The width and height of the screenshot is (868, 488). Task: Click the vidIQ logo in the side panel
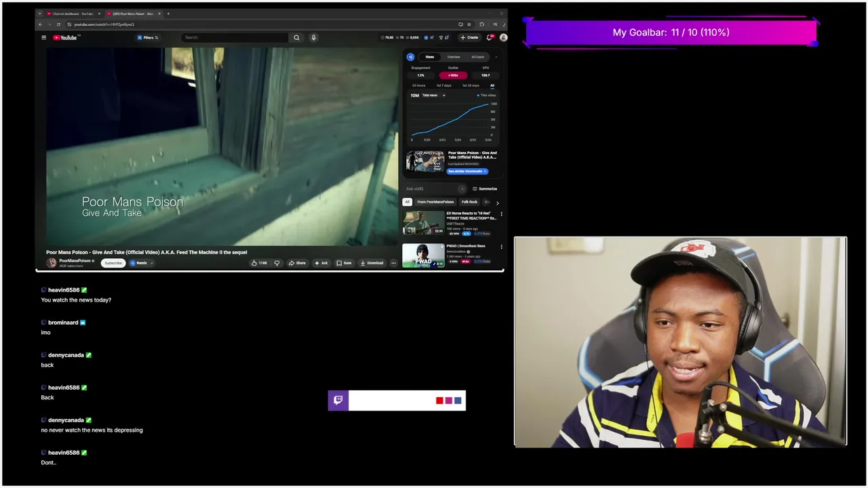click(410, 58)
